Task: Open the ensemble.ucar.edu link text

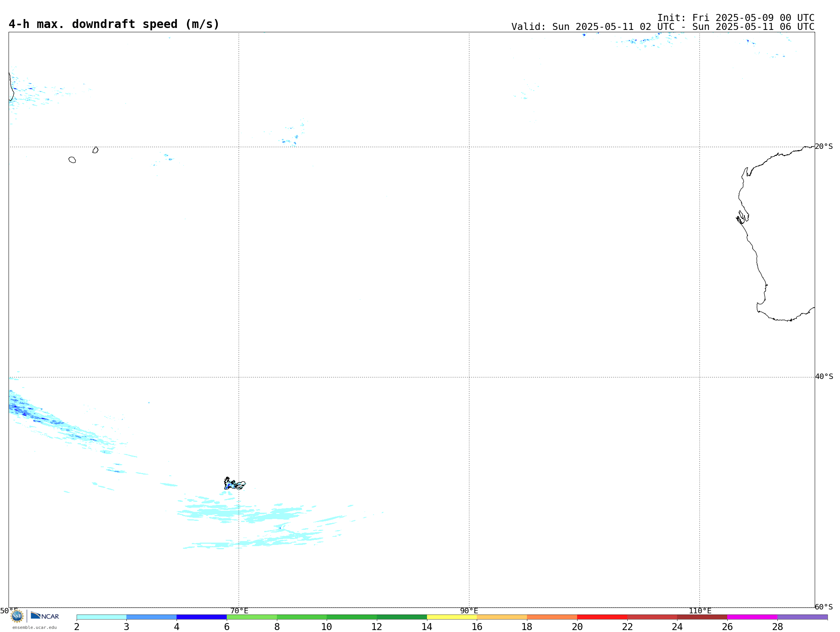Action: (x=35, y=627)
